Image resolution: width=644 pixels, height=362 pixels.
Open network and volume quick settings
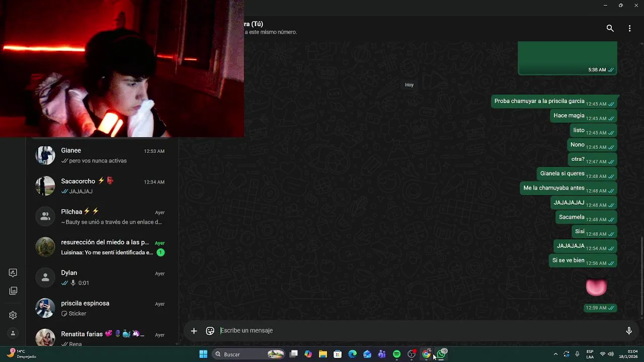coord(607,354)
